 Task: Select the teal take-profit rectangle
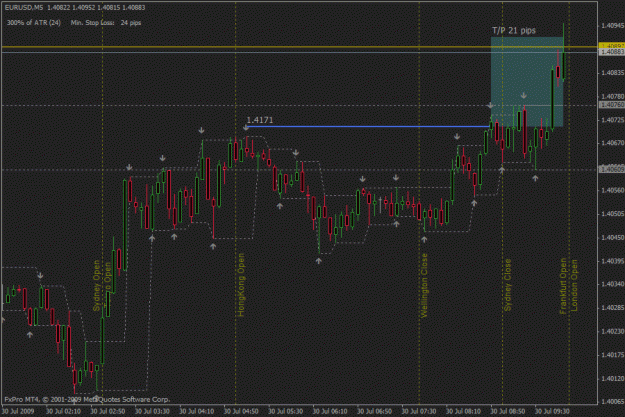coord(527,82)
